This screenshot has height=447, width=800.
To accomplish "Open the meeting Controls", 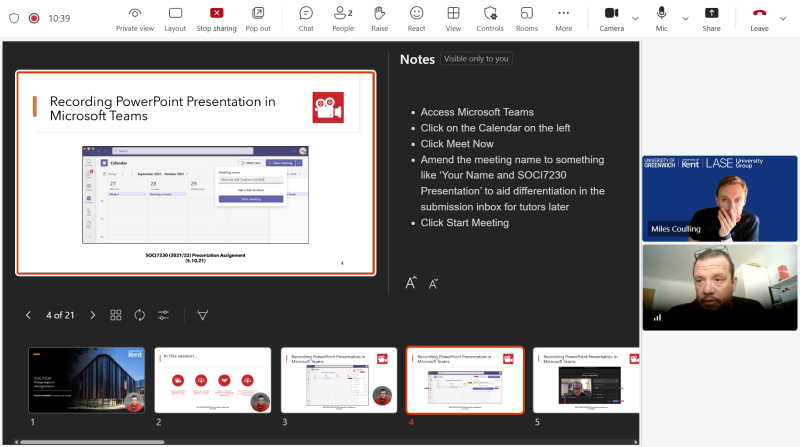I will (x=490, y=19).
